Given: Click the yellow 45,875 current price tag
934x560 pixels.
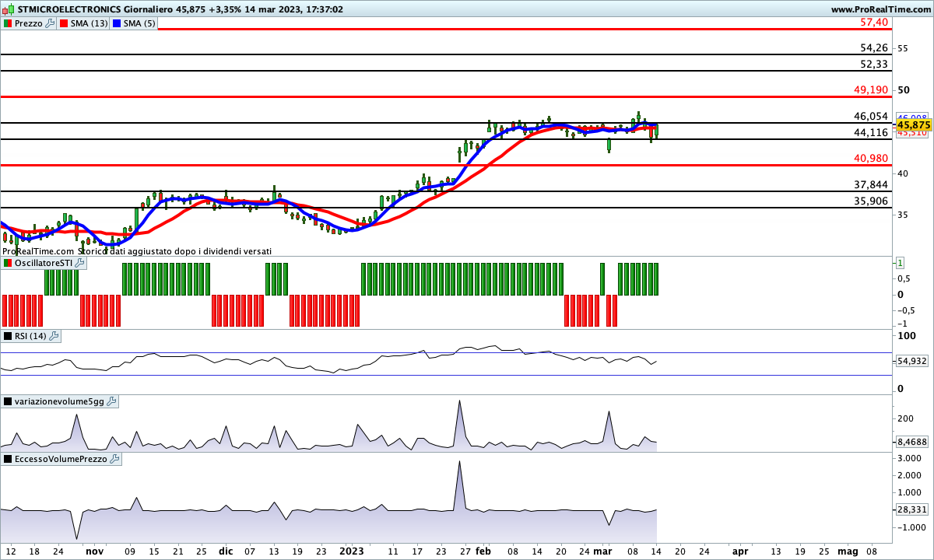Looking at the screenshot, I should [x=915, y=124].
